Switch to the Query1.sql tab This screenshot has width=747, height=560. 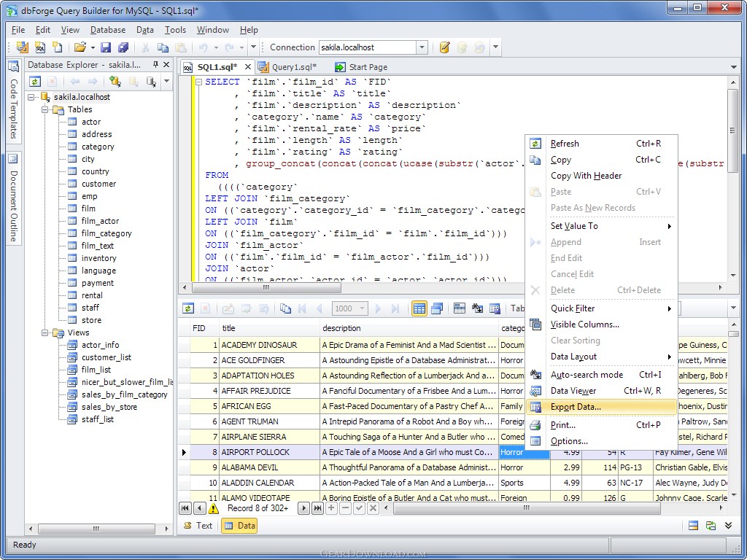[287, 67]
